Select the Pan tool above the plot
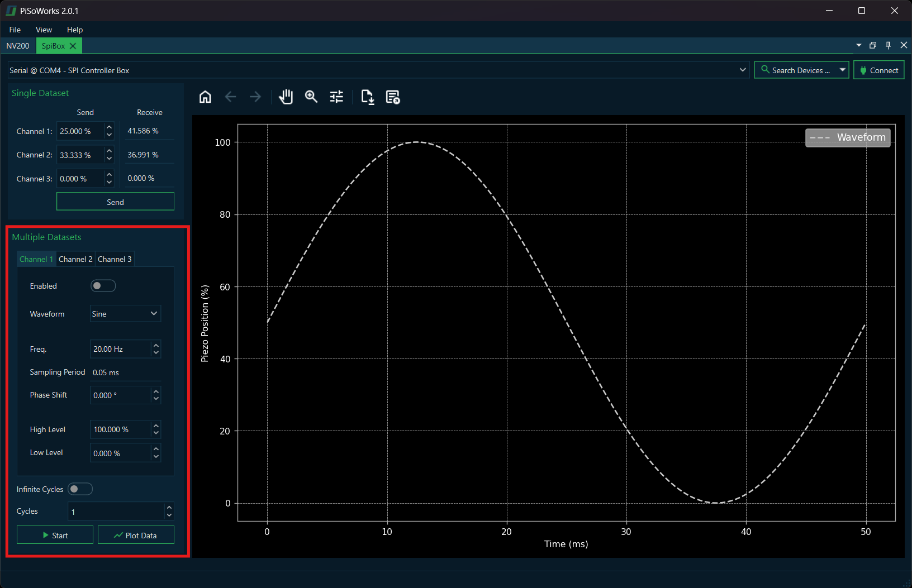The width and height of the screenshot is (912, 588). (x=286, y=97)
